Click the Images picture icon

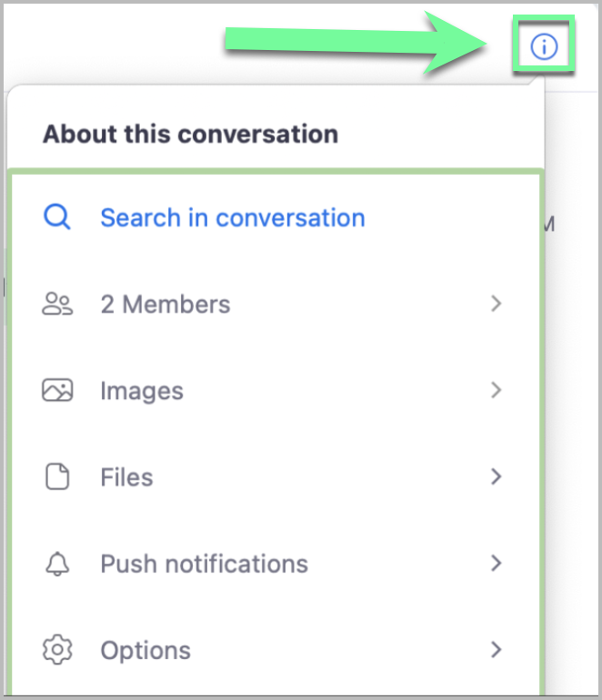[57, 391]
